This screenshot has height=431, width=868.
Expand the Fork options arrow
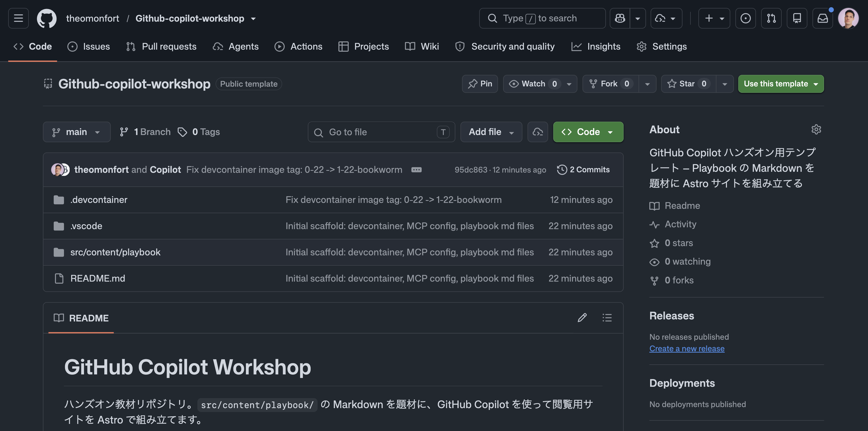(647, 84)
